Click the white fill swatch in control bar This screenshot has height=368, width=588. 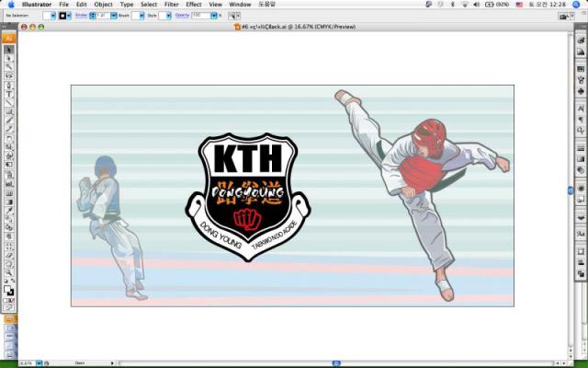click(47, 16)
